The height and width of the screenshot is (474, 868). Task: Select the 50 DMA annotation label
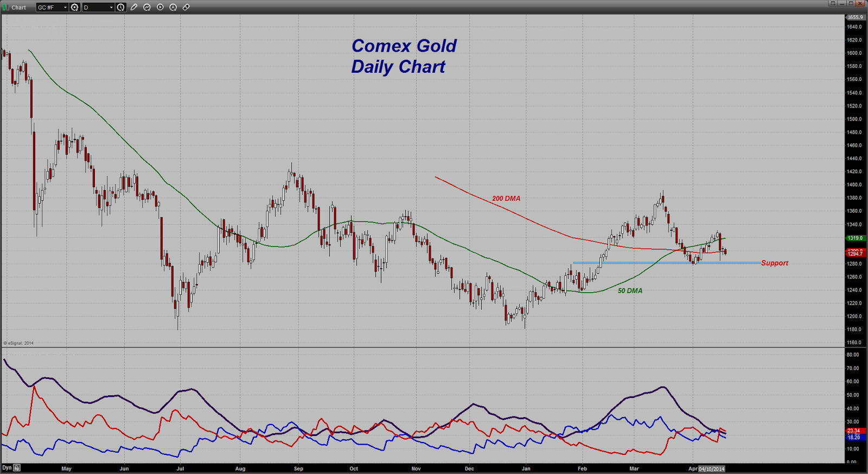click(630, 291)
